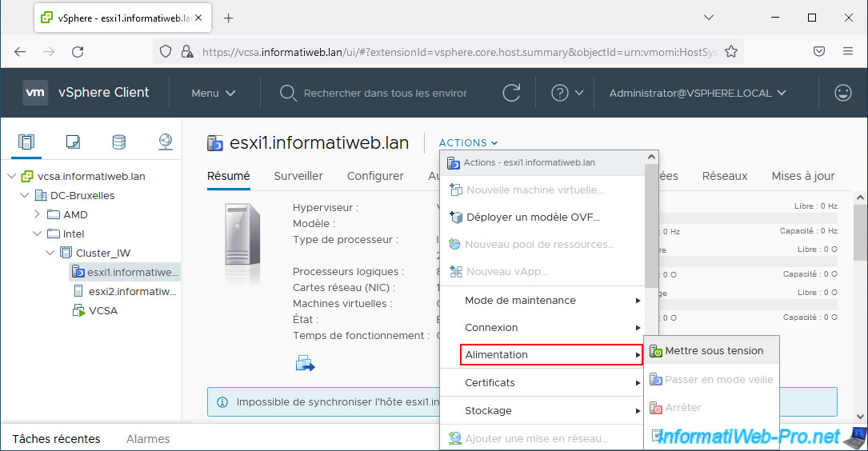This screenshot has height=451, width=868.
Task: Select the VCSA virtual machine in tree
Action: pos(95,310)
